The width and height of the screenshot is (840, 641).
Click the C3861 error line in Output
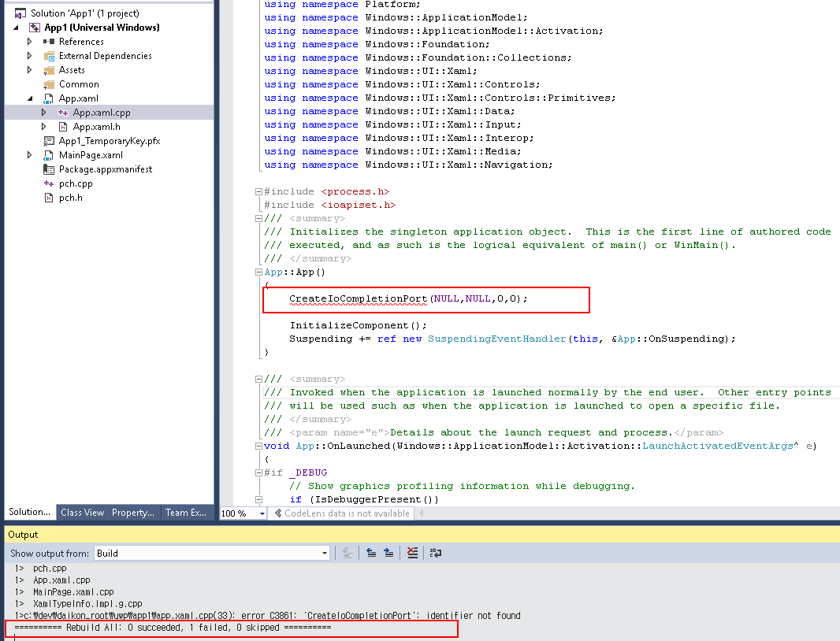268,616
